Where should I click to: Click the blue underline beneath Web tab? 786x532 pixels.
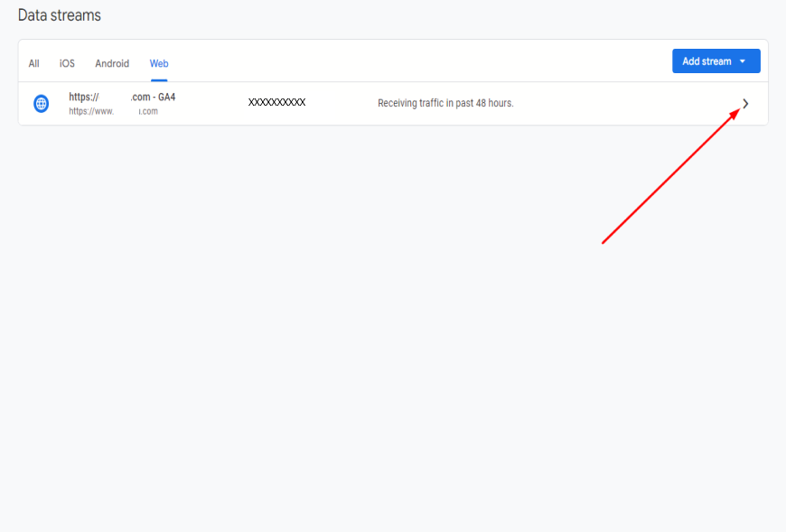pos(159,80)
